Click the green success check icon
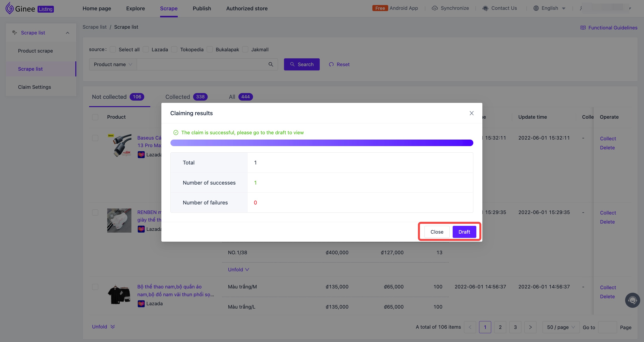This screenshot has height=342, width=644. pos(176,133)
